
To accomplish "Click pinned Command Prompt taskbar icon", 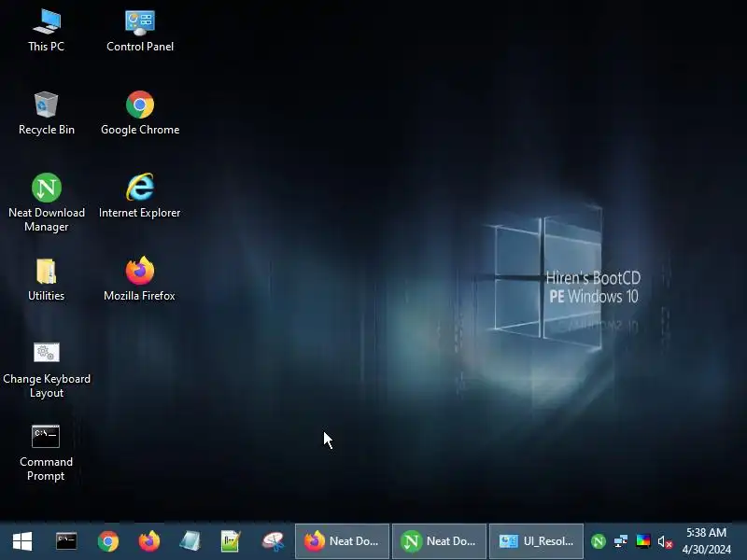I will click(x=66, y=541).
